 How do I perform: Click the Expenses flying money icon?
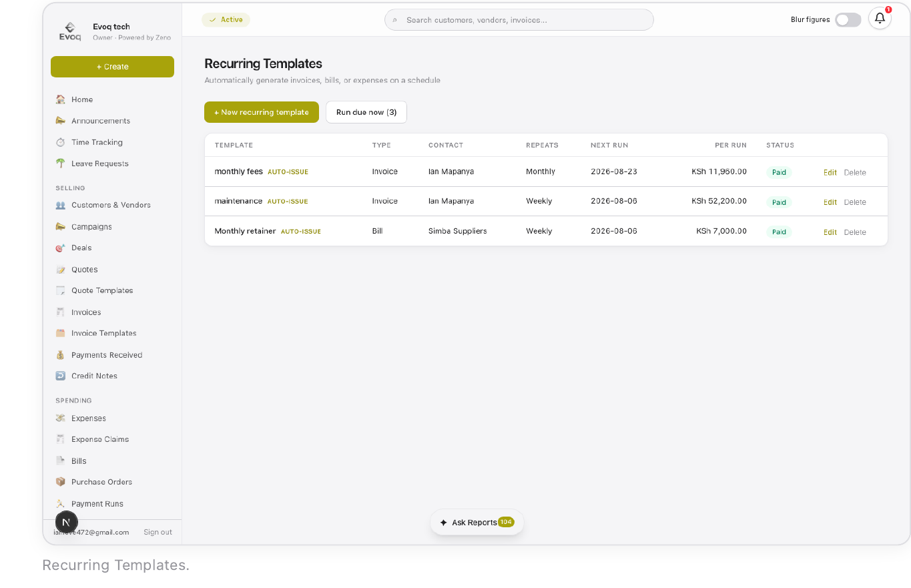point(61,418)
